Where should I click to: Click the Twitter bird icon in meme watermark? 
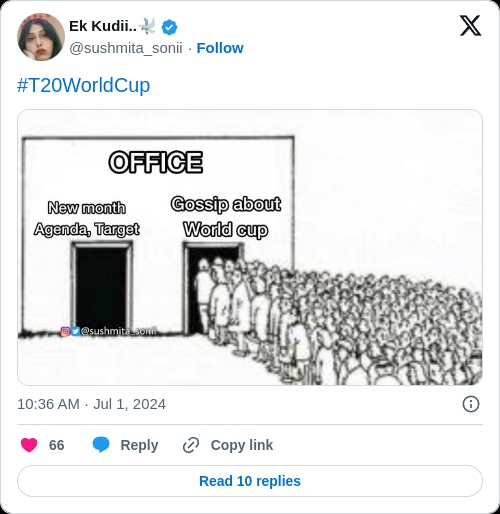(x=75, y=331)
